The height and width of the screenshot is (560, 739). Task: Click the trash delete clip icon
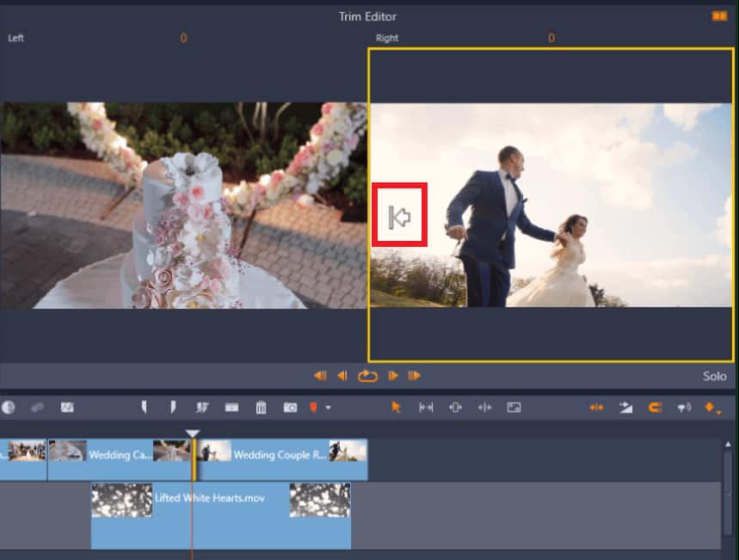pos(262,408)
